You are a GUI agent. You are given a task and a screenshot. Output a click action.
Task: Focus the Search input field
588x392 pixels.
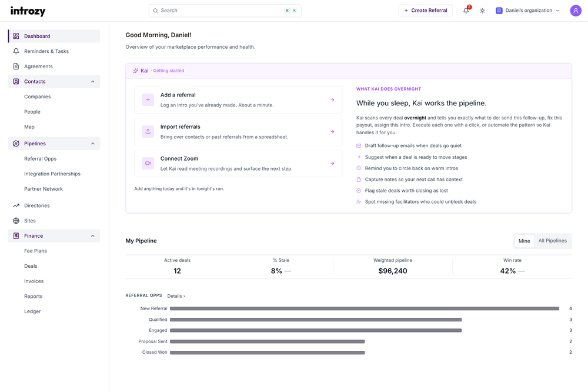point(225,11)
